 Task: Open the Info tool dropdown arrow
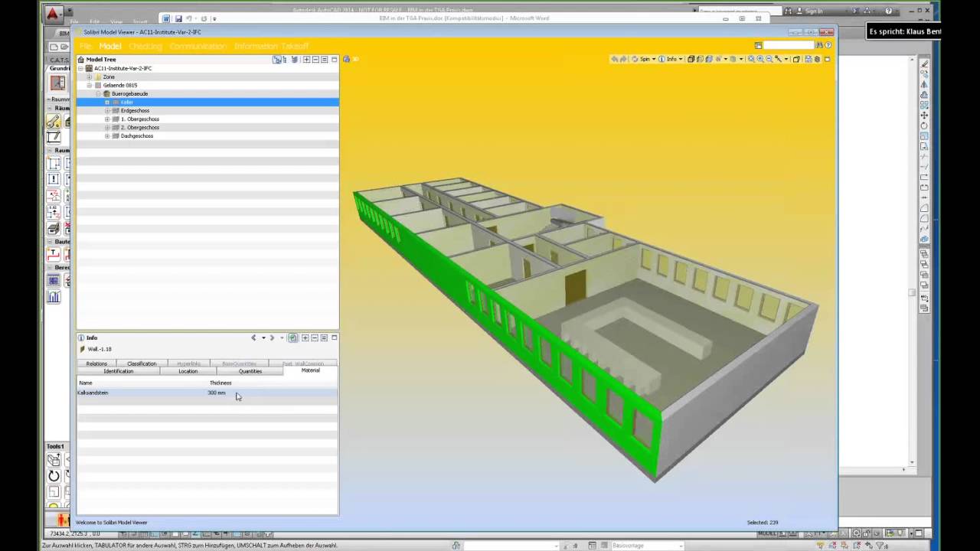click(x=681, y=59)
